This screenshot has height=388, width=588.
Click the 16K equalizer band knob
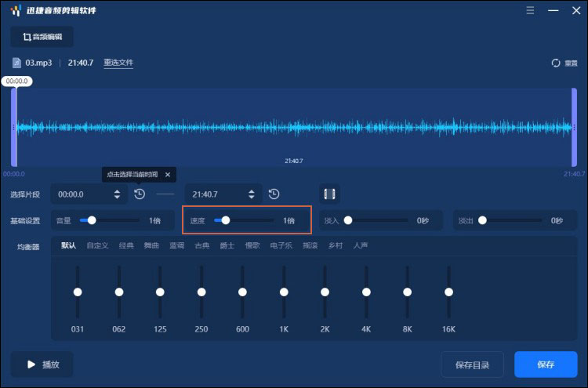click(448, 292)
